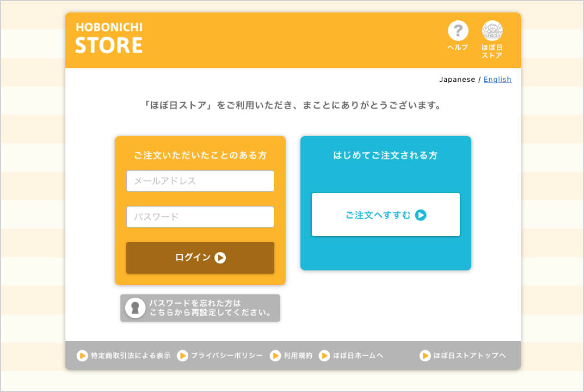
Task: Click the arrow icon before ほぼ日ホームへ
Action: tap(324, 356)
